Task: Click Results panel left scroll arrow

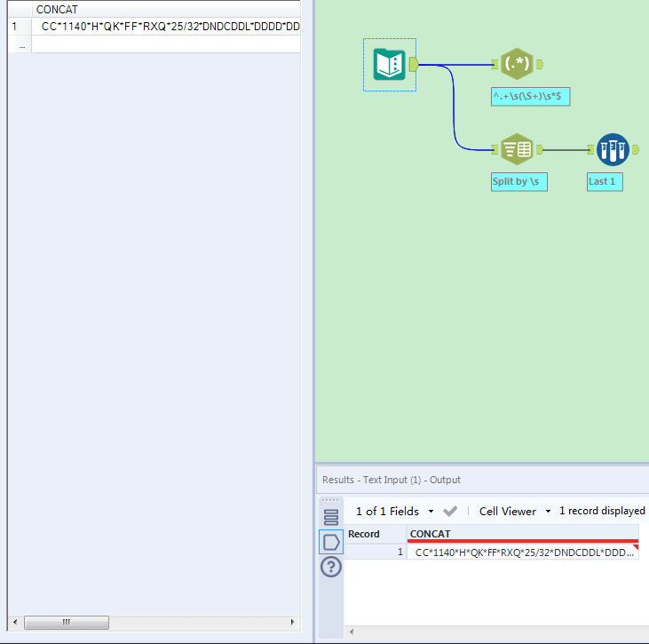Action: pos(352,632)
